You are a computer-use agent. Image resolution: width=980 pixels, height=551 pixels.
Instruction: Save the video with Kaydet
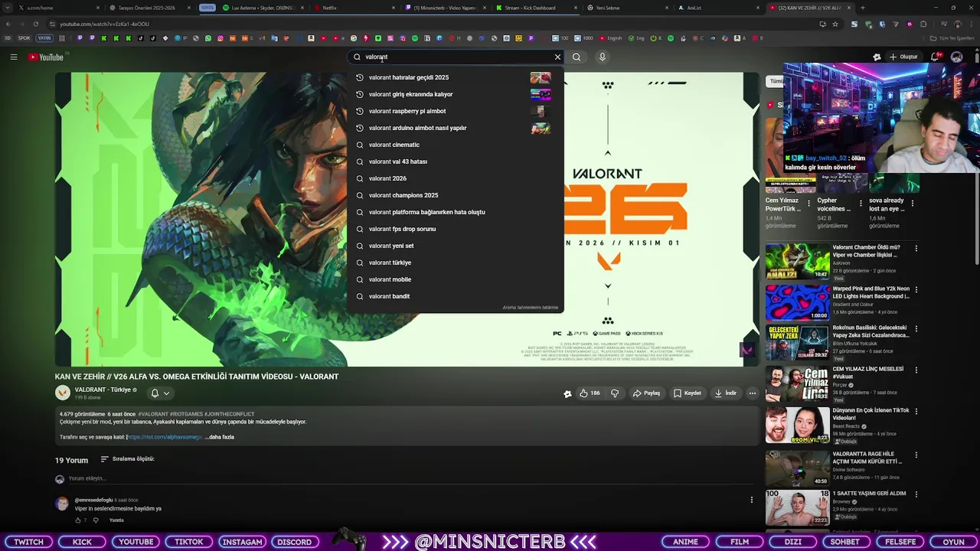[x=688, y=393]
